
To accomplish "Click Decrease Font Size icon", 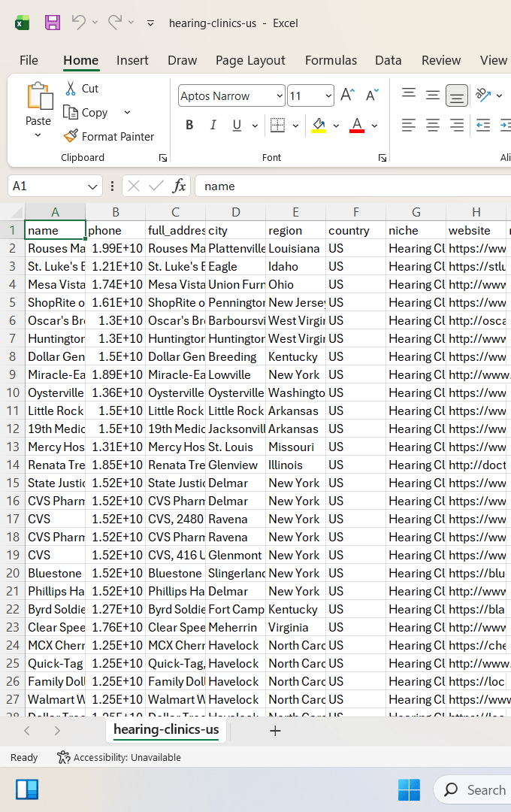I will (x=372, y=95).
